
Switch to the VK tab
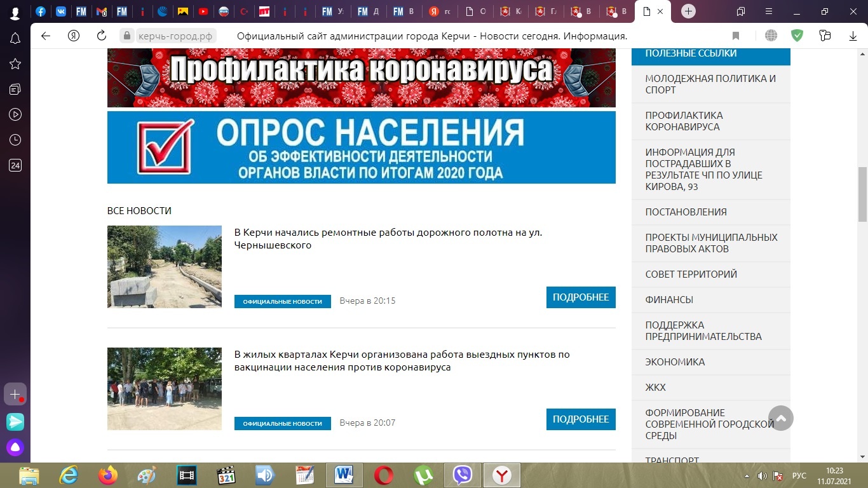click(61, 11)
